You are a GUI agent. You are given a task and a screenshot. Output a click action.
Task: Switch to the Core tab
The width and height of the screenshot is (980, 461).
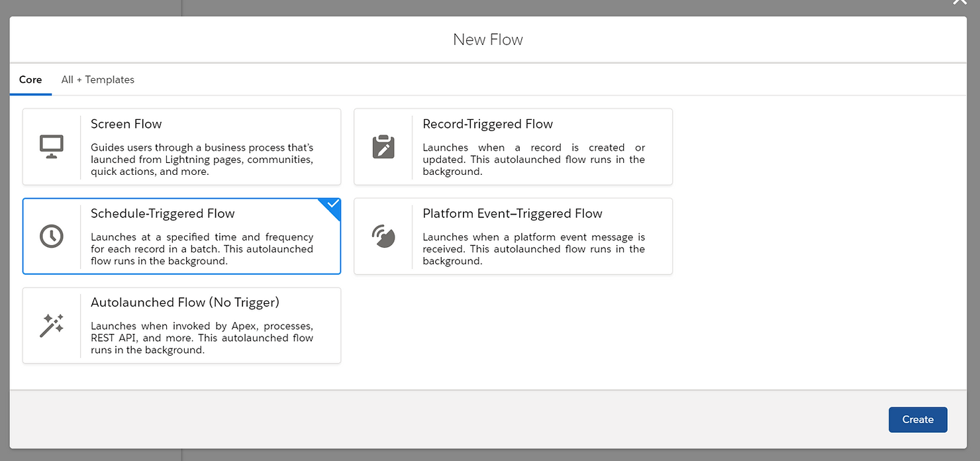point(30,79)
